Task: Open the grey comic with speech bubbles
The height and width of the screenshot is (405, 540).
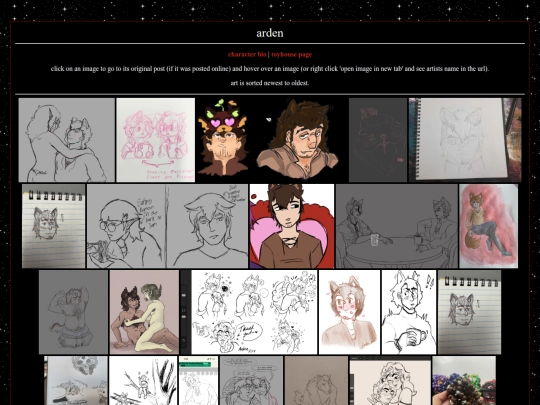Action: pyautogui.click(x=251, y=381)
